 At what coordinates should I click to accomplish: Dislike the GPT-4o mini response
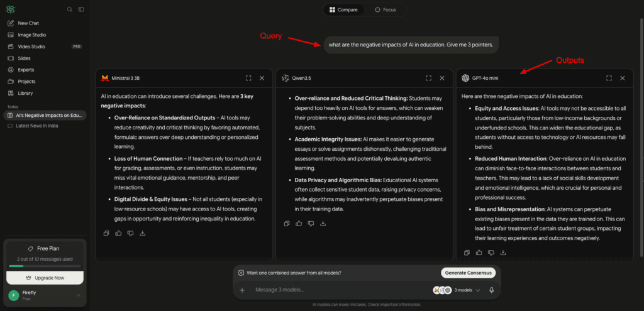491,253
